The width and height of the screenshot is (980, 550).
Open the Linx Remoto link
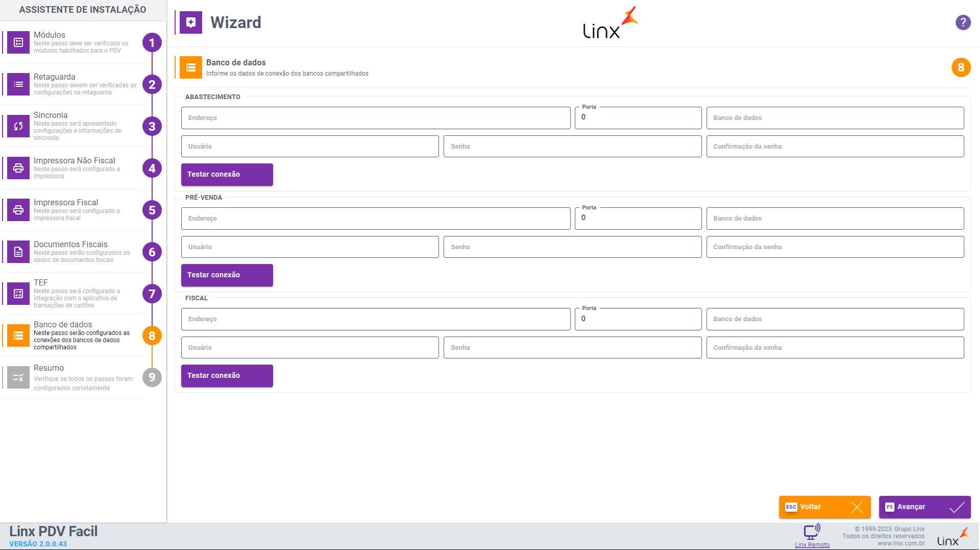[x=812, y=545]
